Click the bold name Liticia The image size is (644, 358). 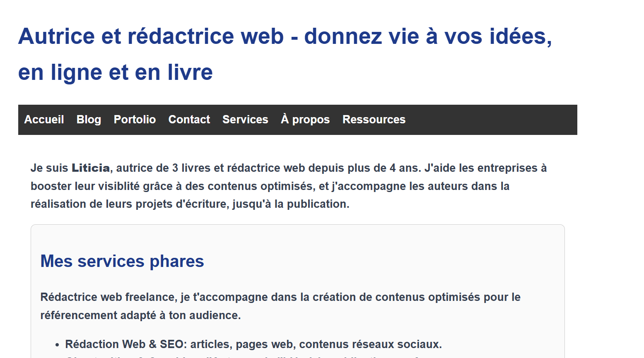(x=90, y=168)
